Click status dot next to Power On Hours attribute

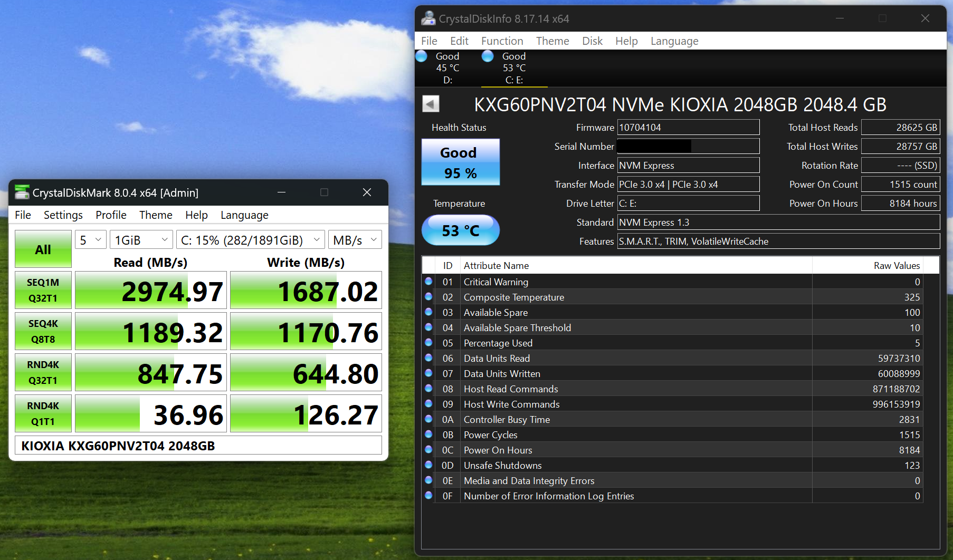[x=428, y=450]
